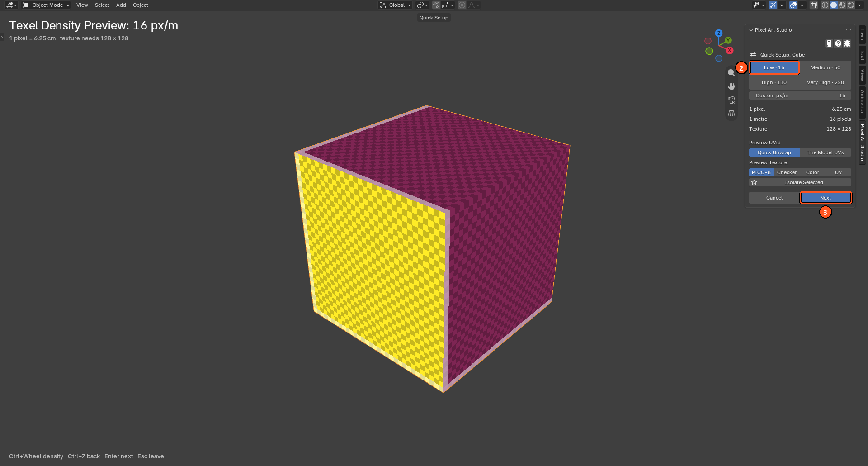
Task: Open the 3D Viewport editor type menu
Action: (x=12, y=5)
